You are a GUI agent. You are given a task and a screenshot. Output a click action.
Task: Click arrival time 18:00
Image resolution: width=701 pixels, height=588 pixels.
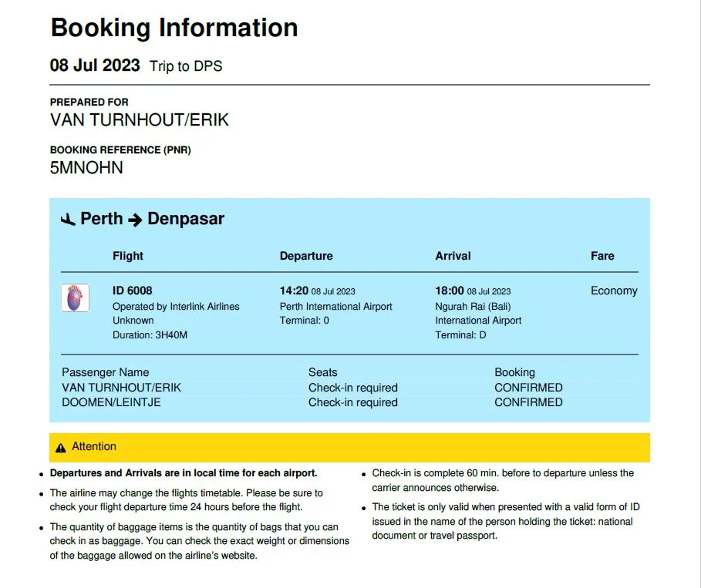(450, 291)
